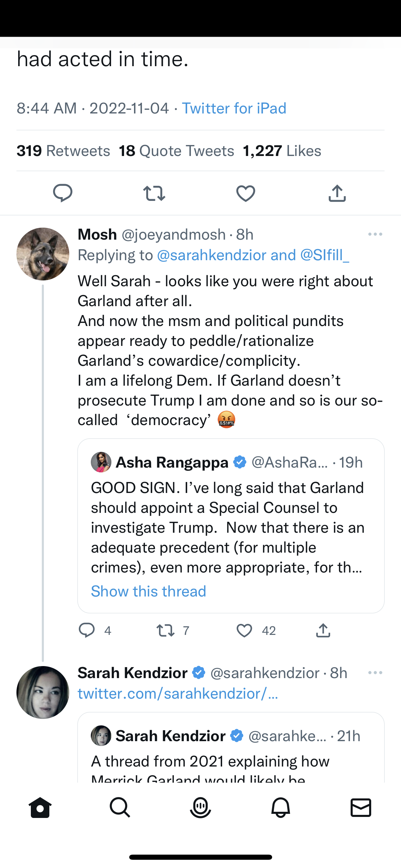View Mosh's dog profile picture
The width and height of the screenshot is (401, 868).
click(x=43, y=254)
